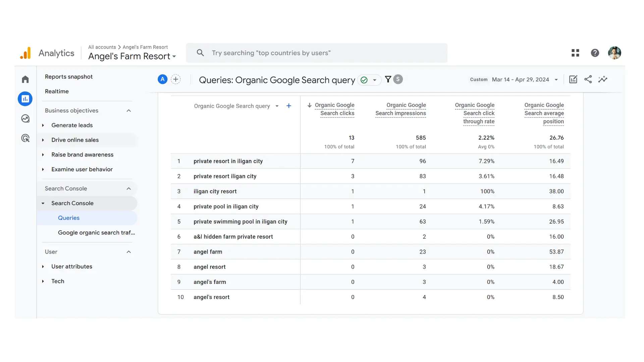Click the Google Analytics logo

point(25,53)
